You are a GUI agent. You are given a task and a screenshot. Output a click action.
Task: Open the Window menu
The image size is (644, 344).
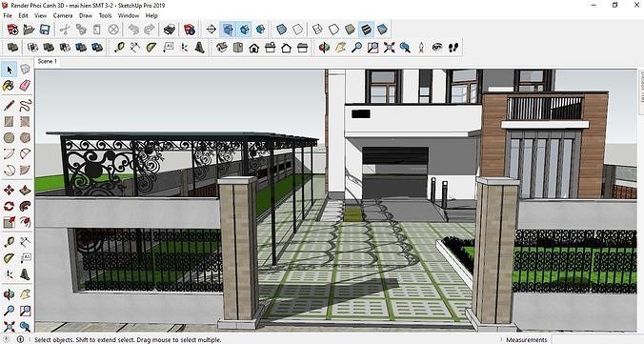tap(129, 15)
